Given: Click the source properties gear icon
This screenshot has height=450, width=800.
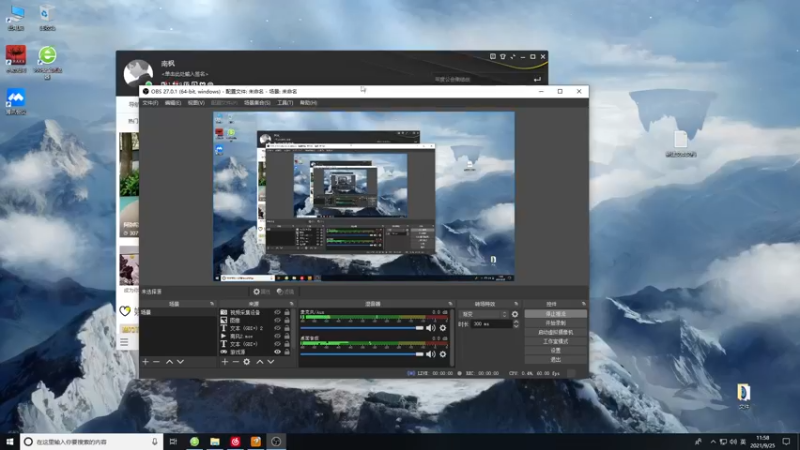Looking at the screenshot, I should point(246,361).
